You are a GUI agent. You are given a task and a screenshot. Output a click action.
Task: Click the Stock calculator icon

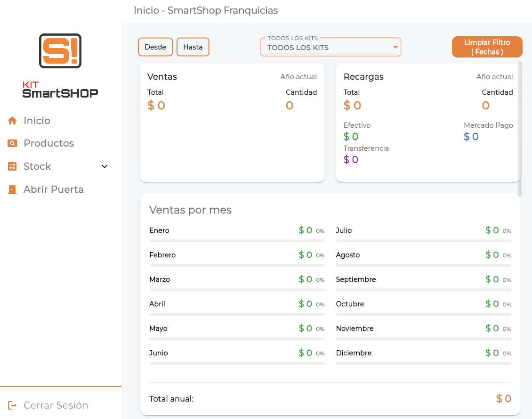[12, 166]
